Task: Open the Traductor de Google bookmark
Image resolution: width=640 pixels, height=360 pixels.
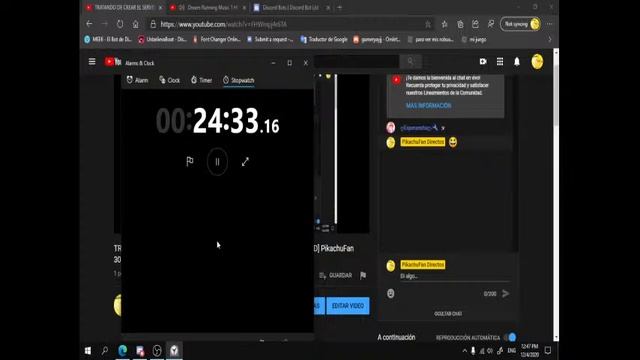Action: coord(324,40)
